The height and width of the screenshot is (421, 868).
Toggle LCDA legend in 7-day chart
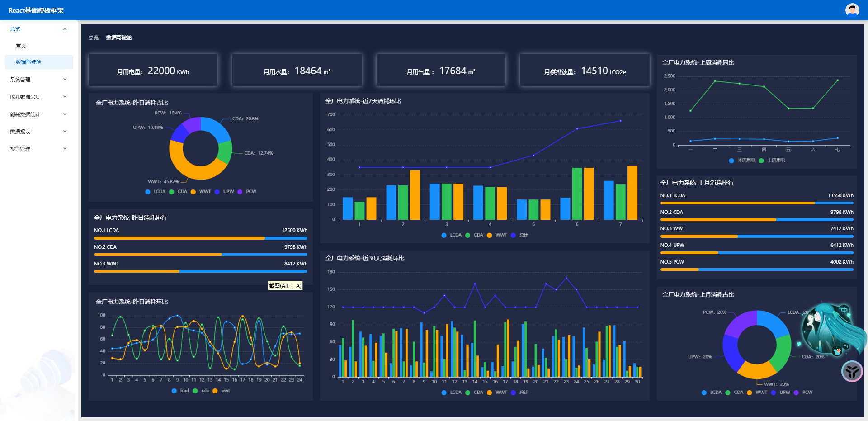click(x=452, y=235)
